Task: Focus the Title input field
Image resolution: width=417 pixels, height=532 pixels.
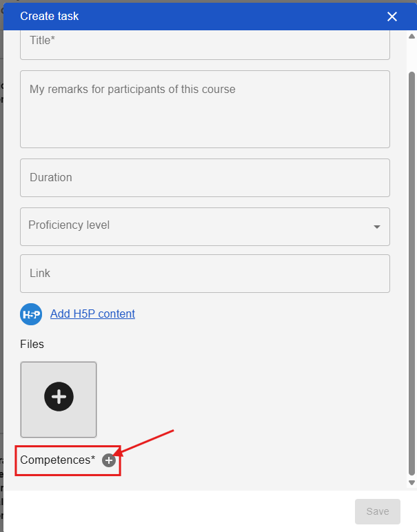Action: point(205,43)
